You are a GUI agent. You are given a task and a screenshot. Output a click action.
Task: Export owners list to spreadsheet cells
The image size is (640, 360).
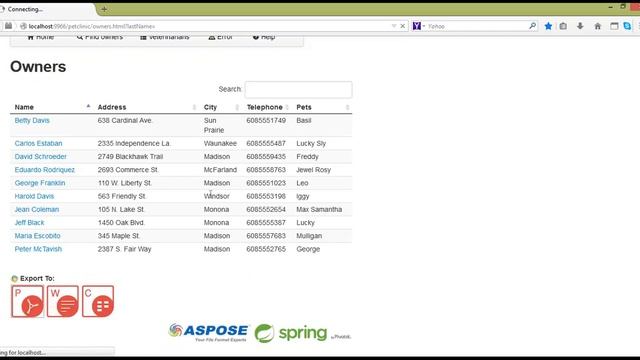[x=98, y=302]
